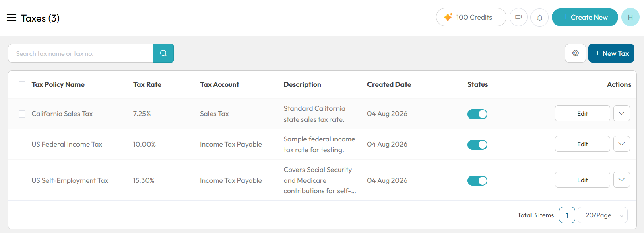Open the notifications bell
Screen dimensions: 644x233
click(x=539, y=17)
